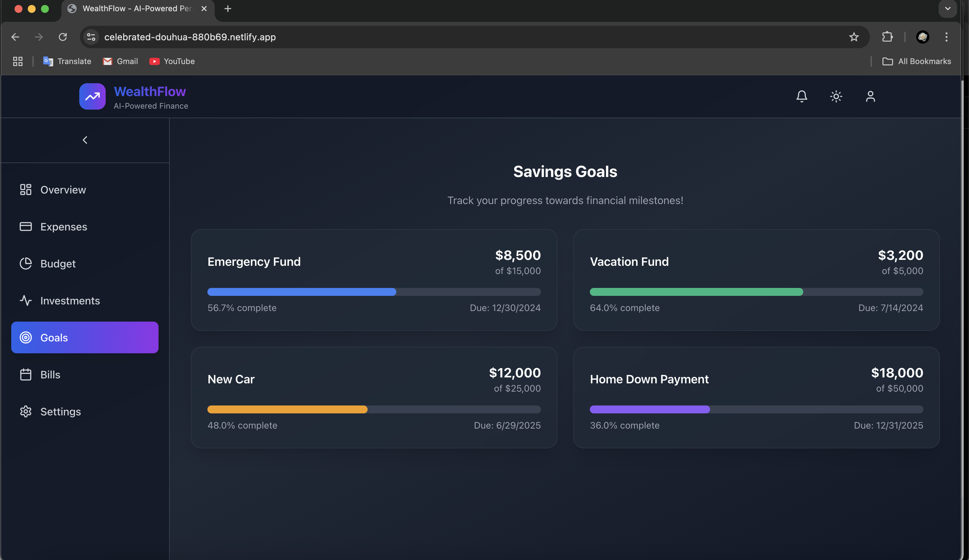Expand the tab search dropdown arrow
The image size is (969, 560).
948,9
